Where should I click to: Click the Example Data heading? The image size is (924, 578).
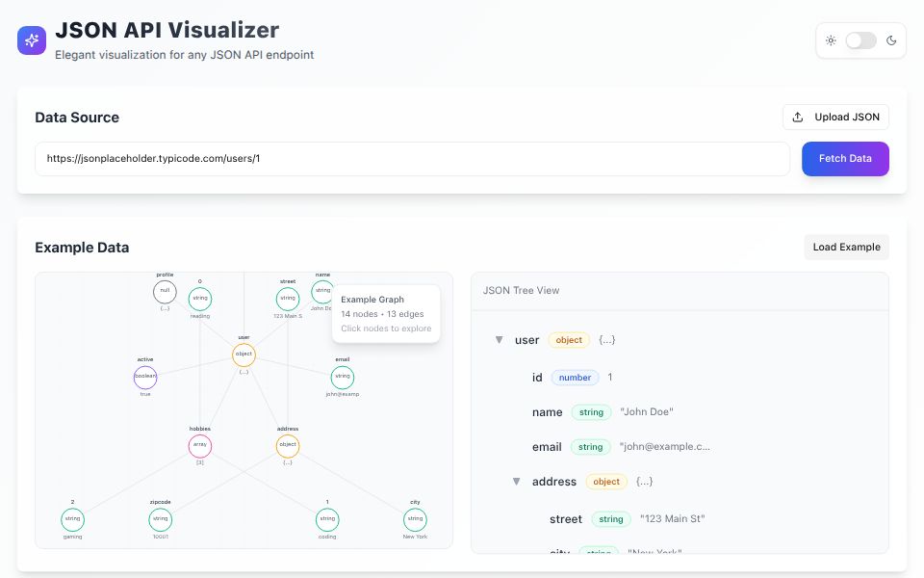tap(82, 248)
